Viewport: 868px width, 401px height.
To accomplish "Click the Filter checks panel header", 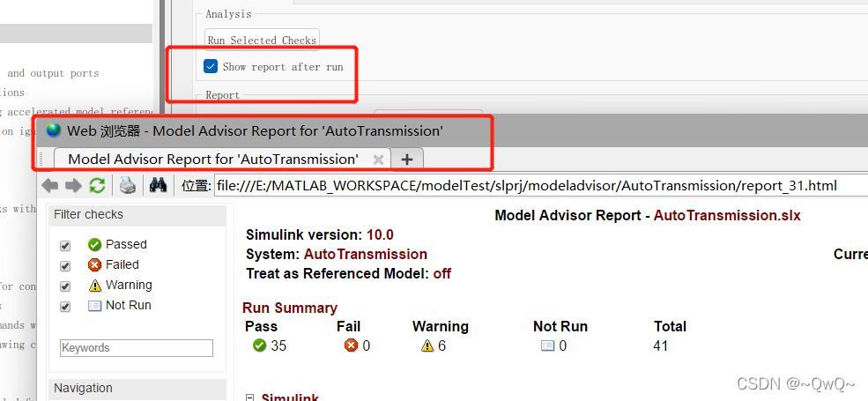I will [x=137, y=214].
